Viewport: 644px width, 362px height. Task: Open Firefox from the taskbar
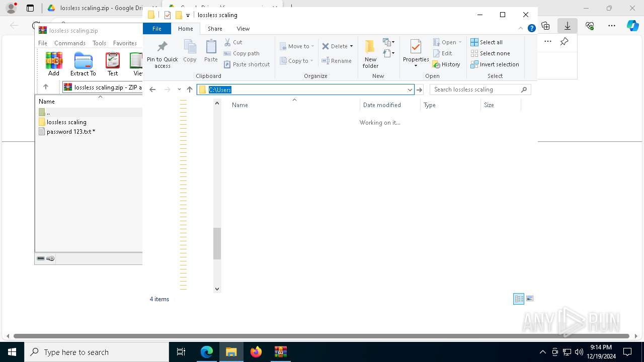point(256,352)
